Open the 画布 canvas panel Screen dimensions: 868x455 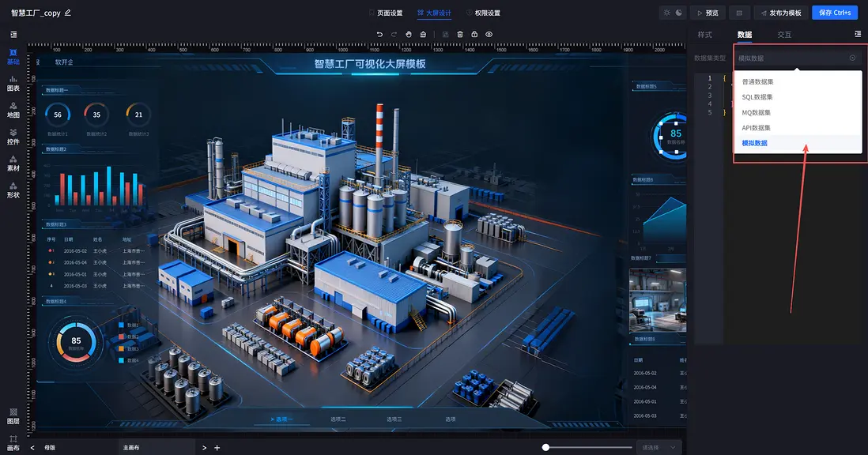(13, 443)
